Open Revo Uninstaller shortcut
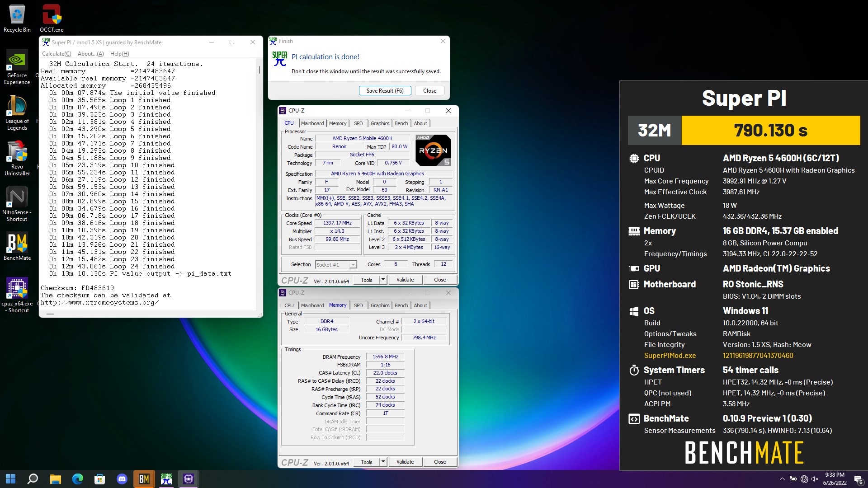 (17, 159)
